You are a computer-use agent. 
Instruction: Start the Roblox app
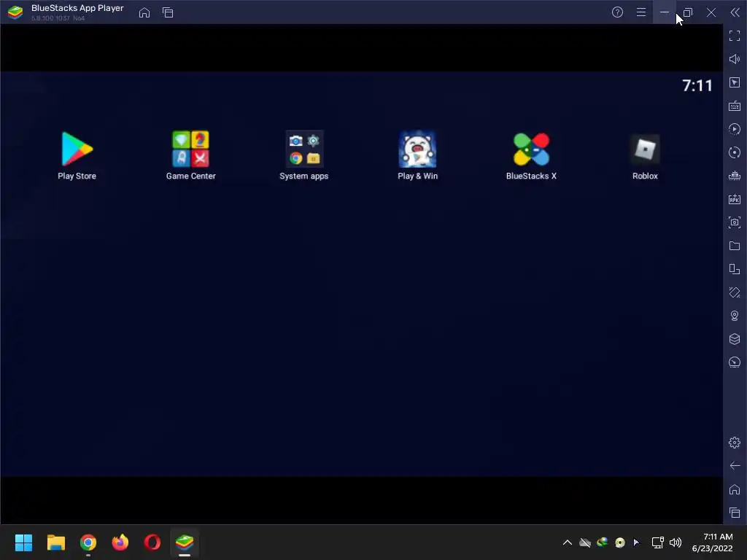(645, 156)
